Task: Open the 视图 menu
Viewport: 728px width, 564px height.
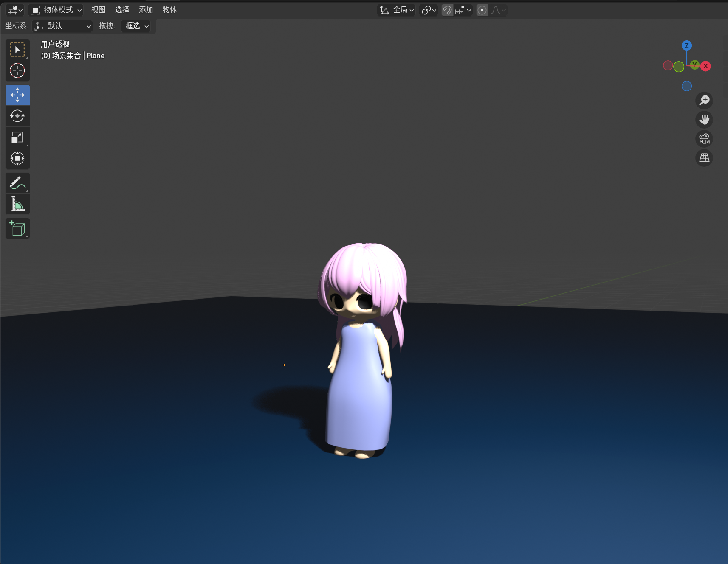Action: (x=98, y=10)
